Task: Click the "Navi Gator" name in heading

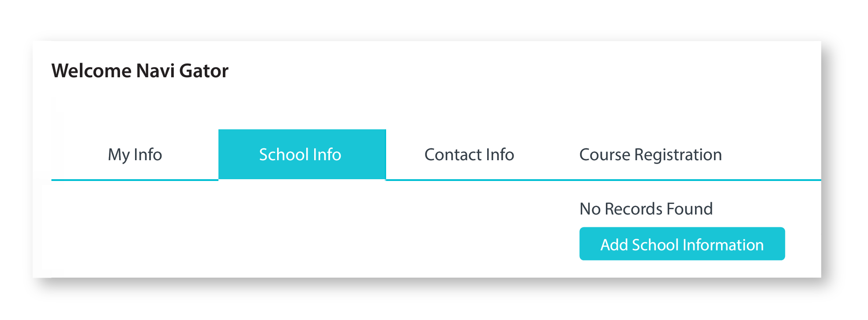Action: pyautogui.click(x=182, y=71)
